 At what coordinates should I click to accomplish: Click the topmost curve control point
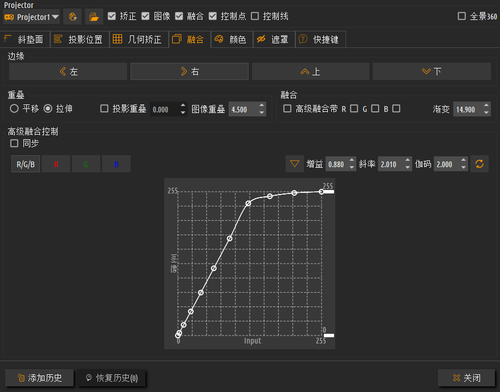point(321,192)
